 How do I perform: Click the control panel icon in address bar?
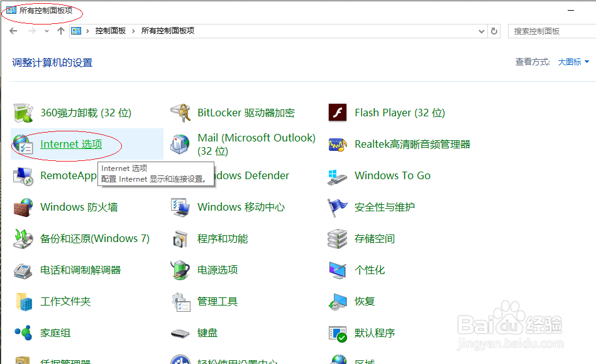tap(76, 31)
